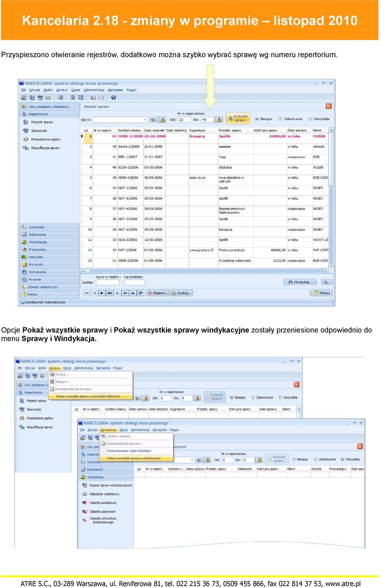The image size is (381, 588).
Task: Open Skorowidz in first window sidebar
Action: (35, 131)
